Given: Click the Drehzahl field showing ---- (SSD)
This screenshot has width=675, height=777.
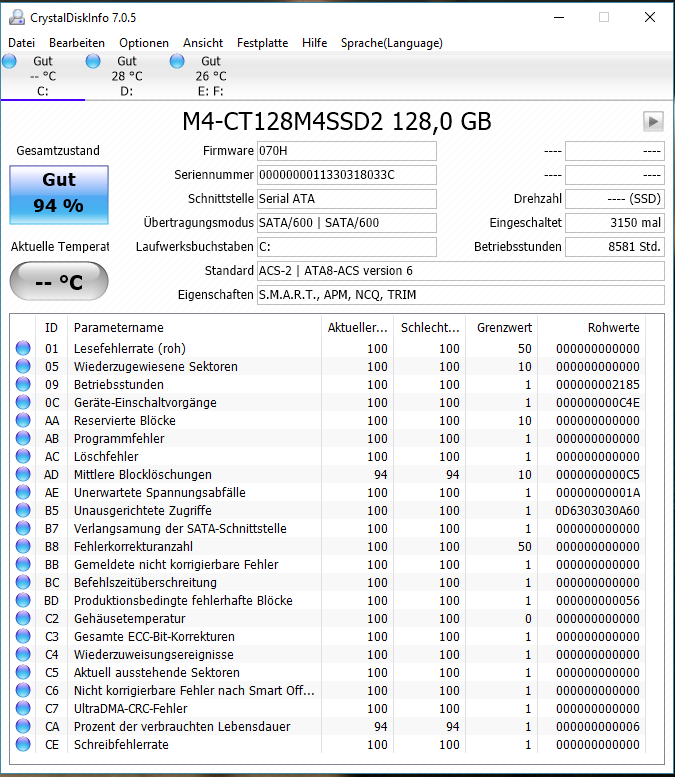Looking at the screenshot, I should point(615,199).
